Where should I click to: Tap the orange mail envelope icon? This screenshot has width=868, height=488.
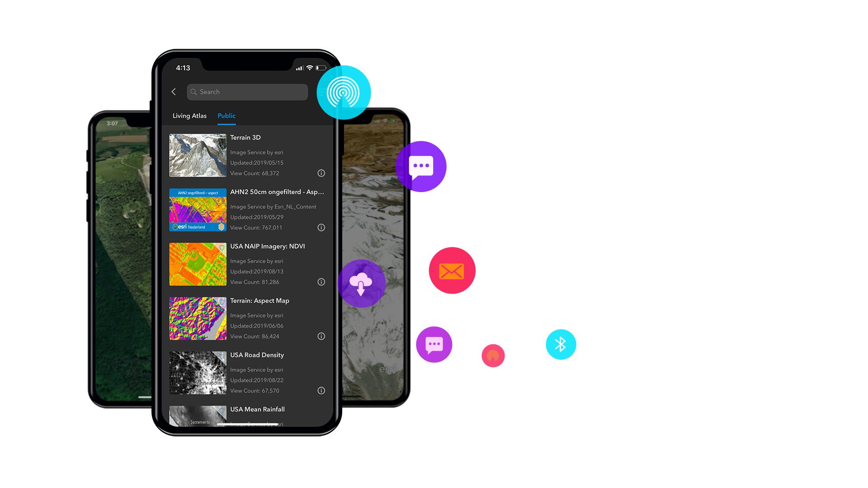(452, 271)
